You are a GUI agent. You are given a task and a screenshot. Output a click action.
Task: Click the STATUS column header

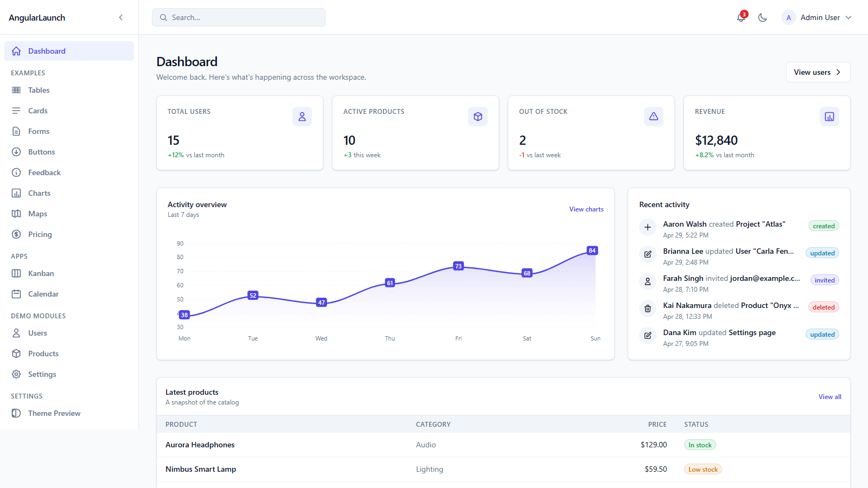point(696,425)
